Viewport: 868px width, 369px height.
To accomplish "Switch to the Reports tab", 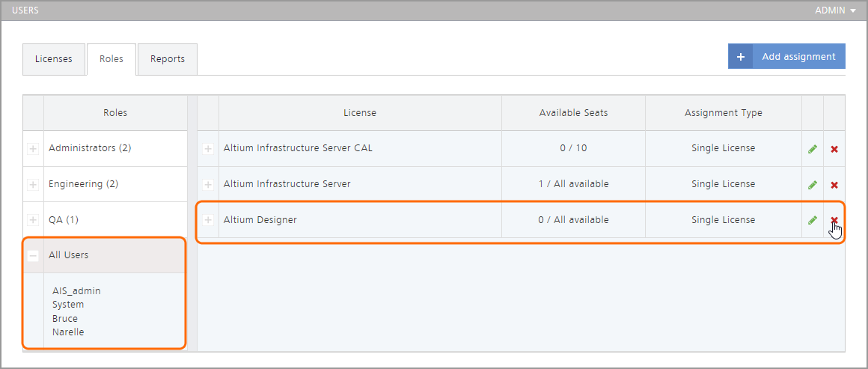I will 168,59.
